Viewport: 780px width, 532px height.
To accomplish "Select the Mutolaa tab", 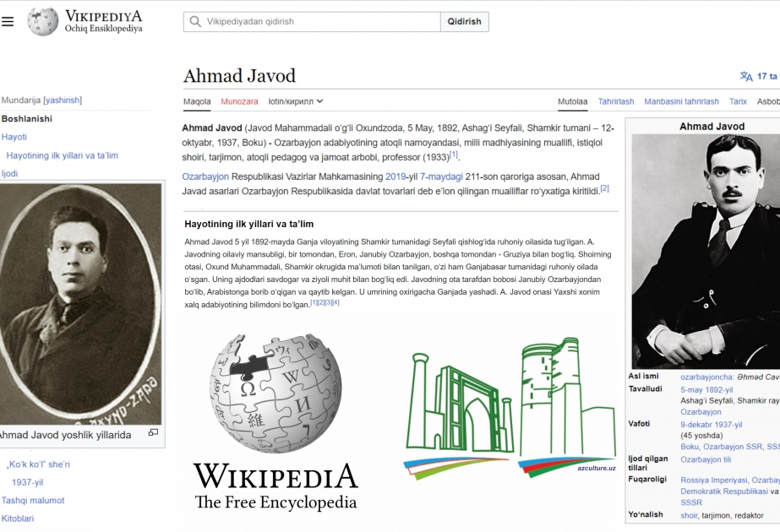I will [573, 101].
